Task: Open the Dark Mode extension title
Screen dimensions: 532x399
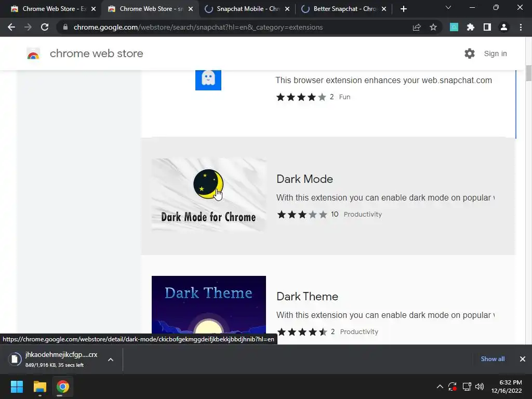Action: pos(304,179)
